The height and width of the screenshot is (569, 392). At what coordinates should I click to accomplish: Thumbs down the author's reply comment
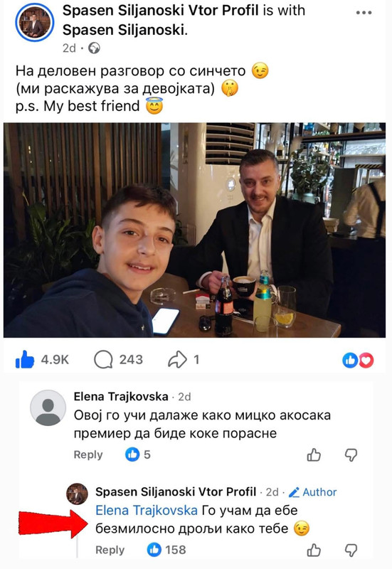[x=351, y=550]
